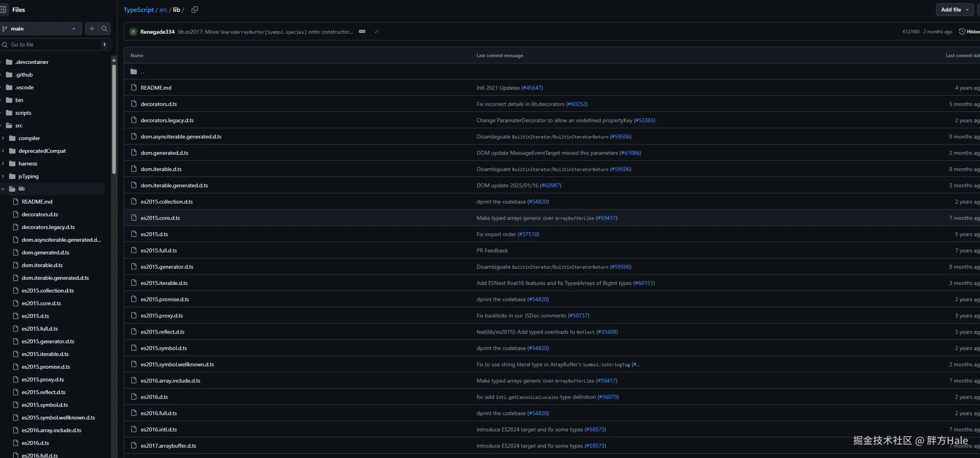Open commit details via ellipsis icon
Image resolution: width=980 pixels, height=458 pixels.
click(362, 32)
